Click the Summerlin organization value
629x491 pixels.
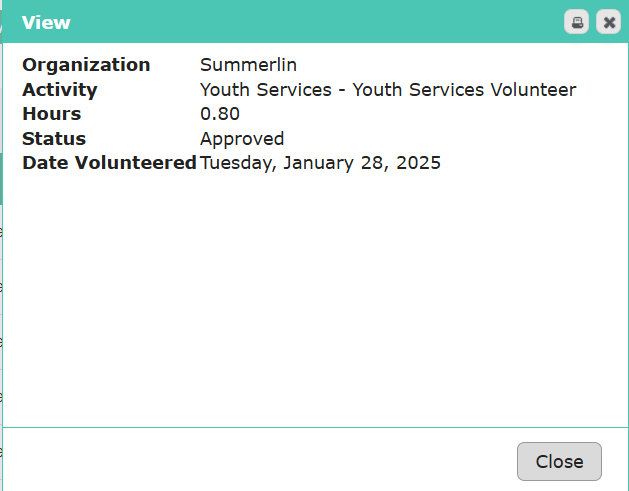[x=248, y=65]
